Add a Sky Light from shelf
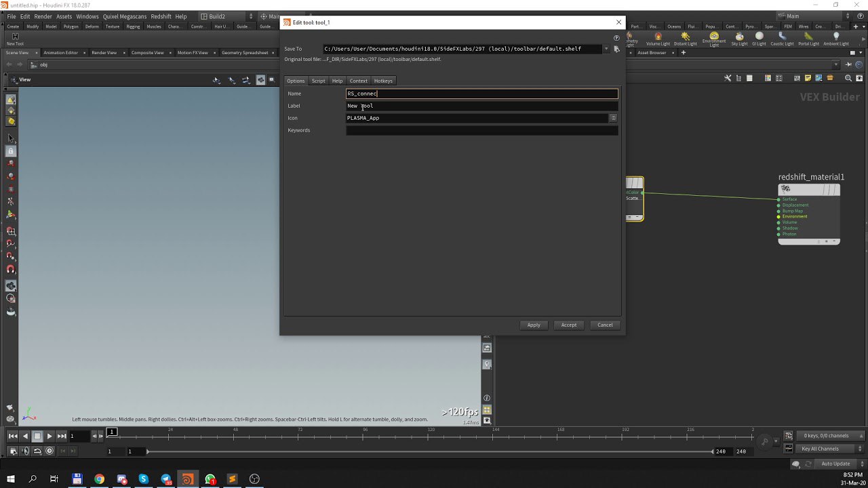The width and height of the screenshot is (868, 488). 739,39
